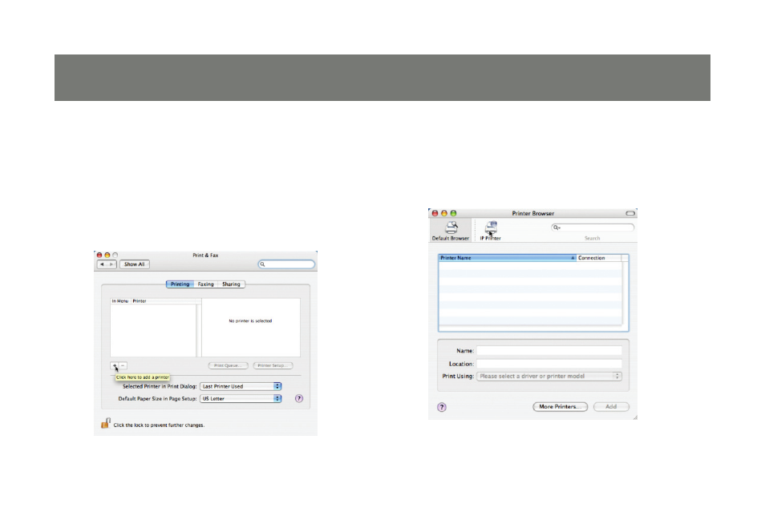
Task: Click the Print & Fax search field
Action: 286,264
